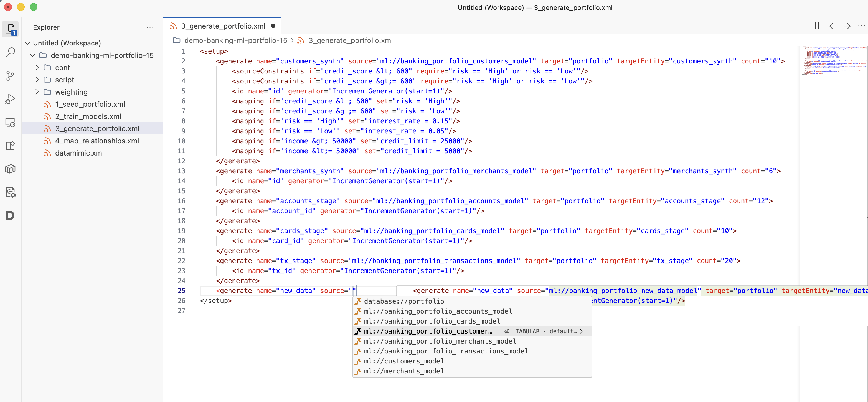Open editor More Actions ellipsis
Viewport: 868px width, 402px height.
pos(861,26)
